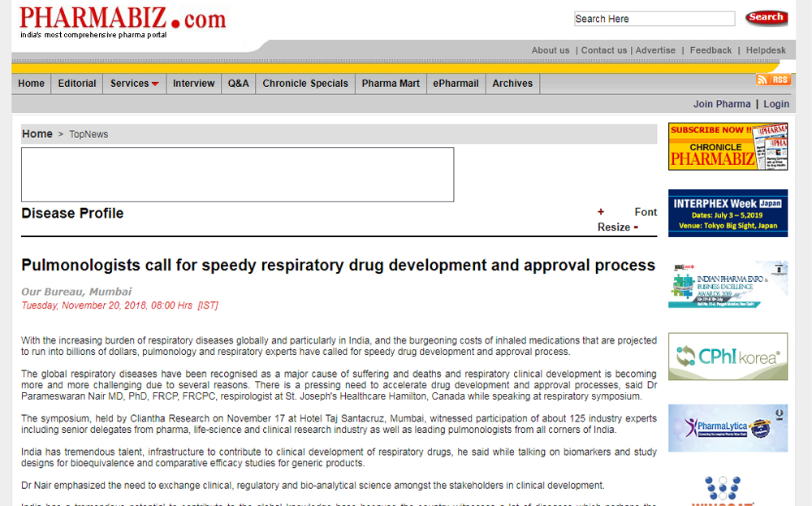Click the Subscribe Now Chronicle Pharmabiz banner

[728, 146]
